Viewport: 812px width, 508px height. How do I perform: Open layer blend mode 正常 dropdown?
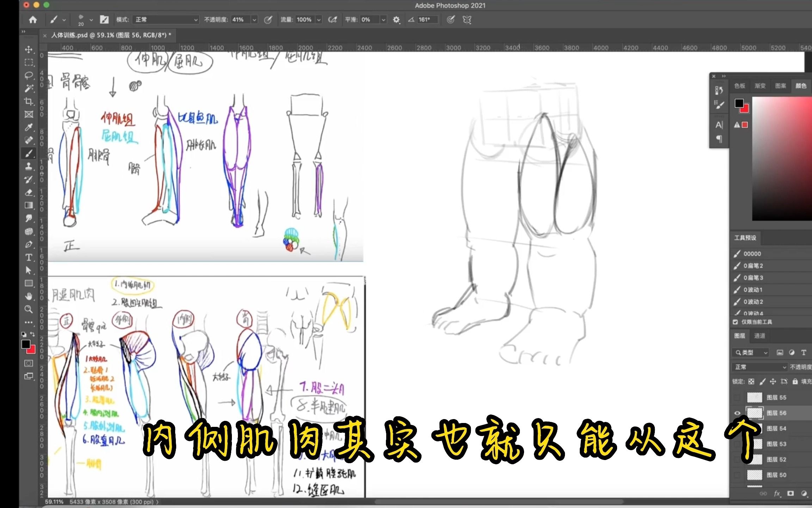[759, 367]
